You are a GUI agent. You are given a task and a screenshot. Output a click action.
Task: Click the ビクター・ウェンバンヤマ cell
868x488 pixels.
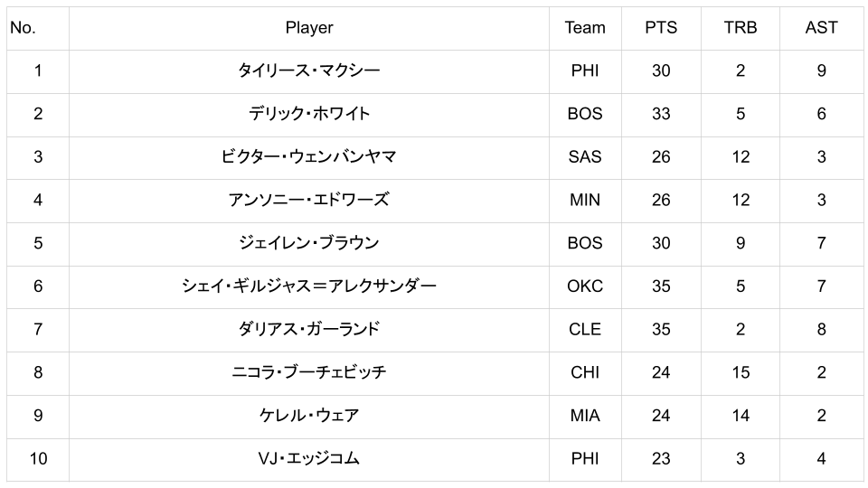click(x=309, y=157)
